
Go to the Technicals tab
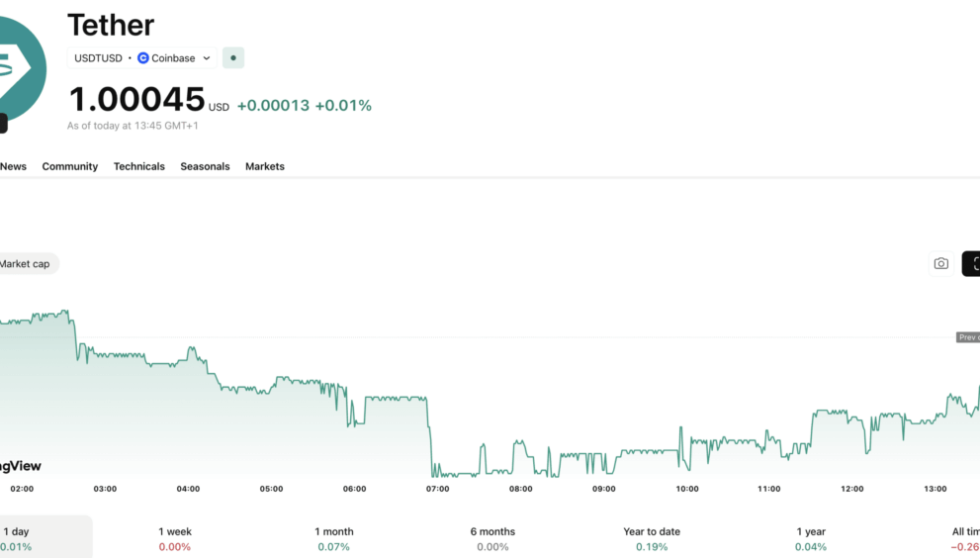pos(138,166)
